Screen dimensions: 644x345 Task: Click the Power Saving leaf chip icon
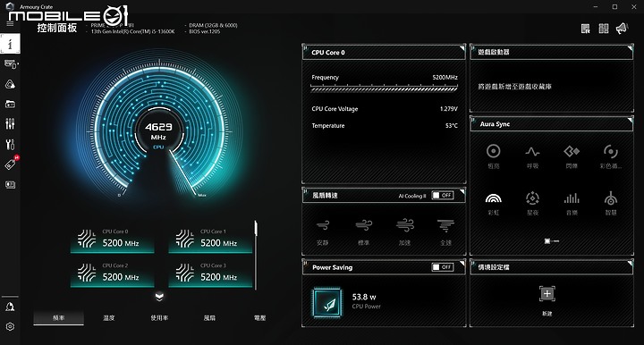(327, 303)
